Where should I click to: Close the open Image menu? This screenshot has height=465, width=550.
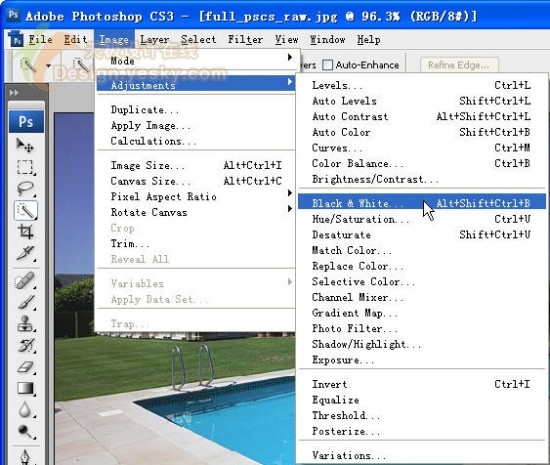click(114, 39)
